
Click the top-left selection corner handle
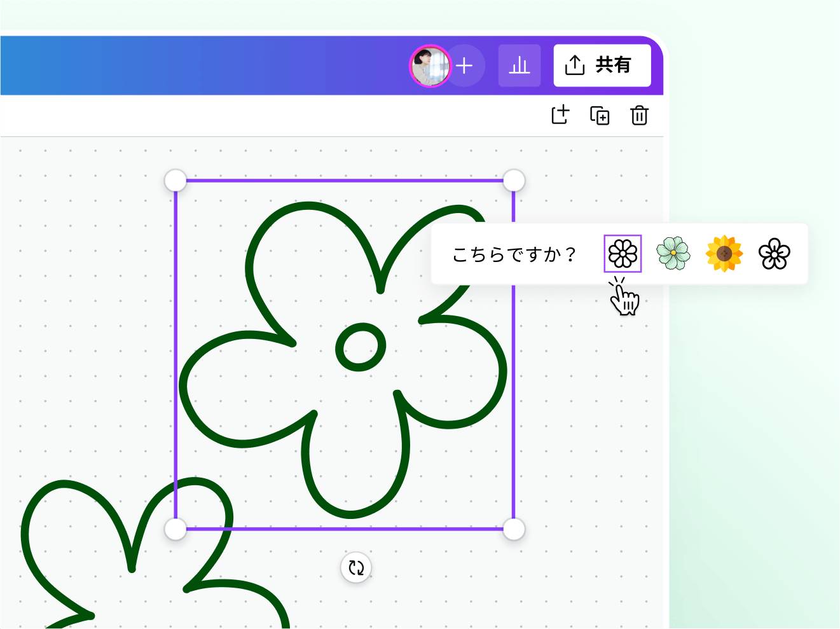(x=175, y=180)
